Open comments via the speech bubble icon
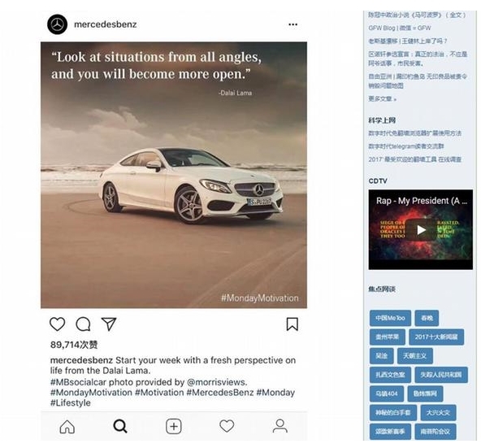This screenshot has width=481, height=448. pos(83,324)
